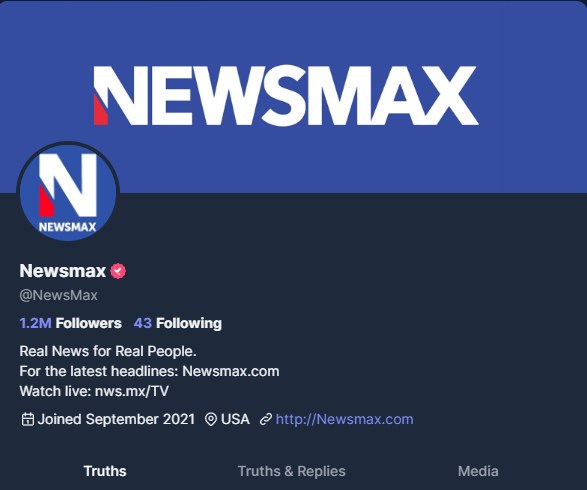Screen dimensions: 587x490
Task: Click the calendar icon beside Joined date
Action: tap(28, 419)
